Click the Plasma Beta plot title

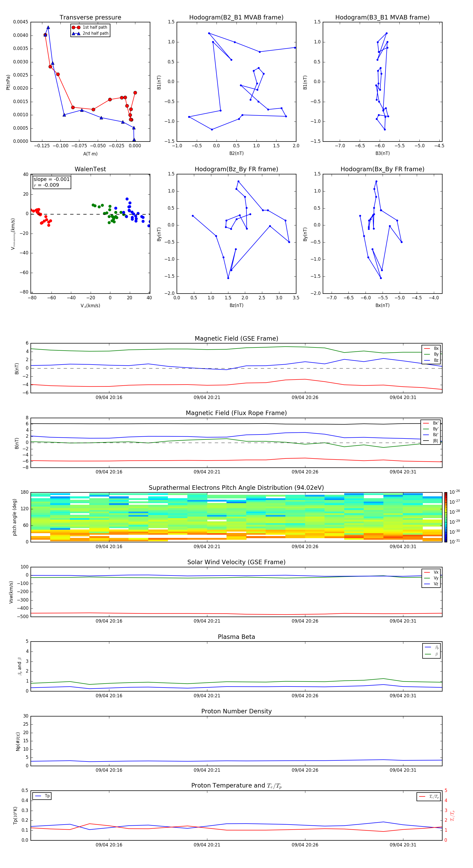point(236,637)
